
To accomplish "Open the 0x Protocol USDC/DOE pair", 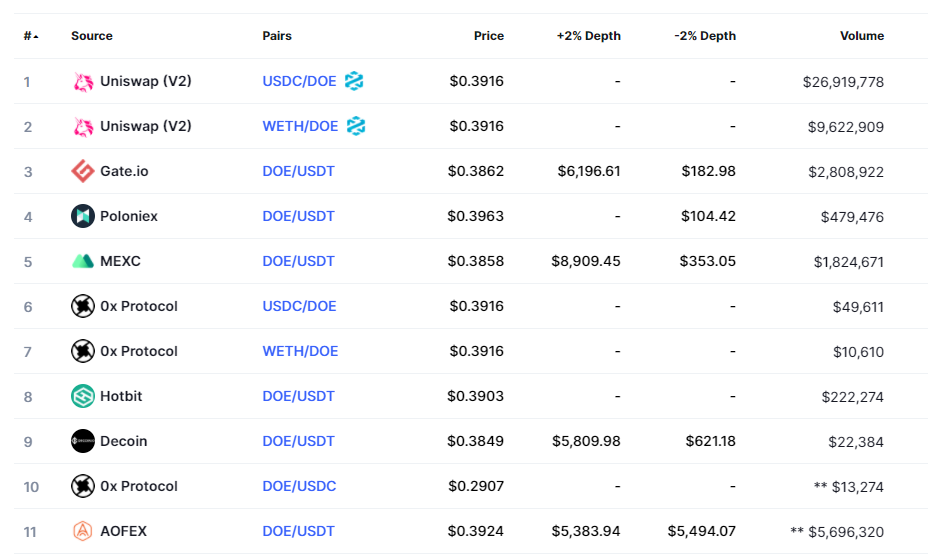I will click(x=299, y=306).
